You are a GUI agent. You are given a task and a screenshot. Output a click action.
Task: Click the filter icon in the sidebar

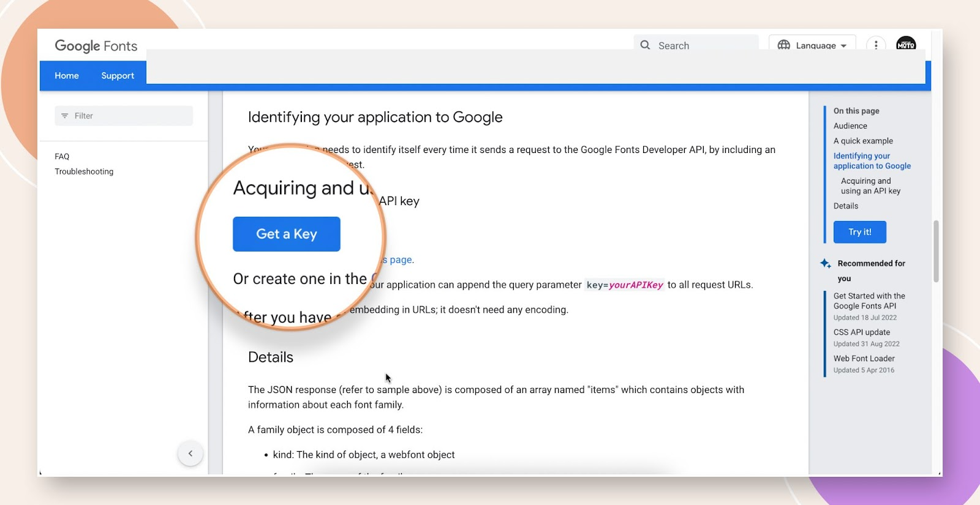(x=65, y=116)
